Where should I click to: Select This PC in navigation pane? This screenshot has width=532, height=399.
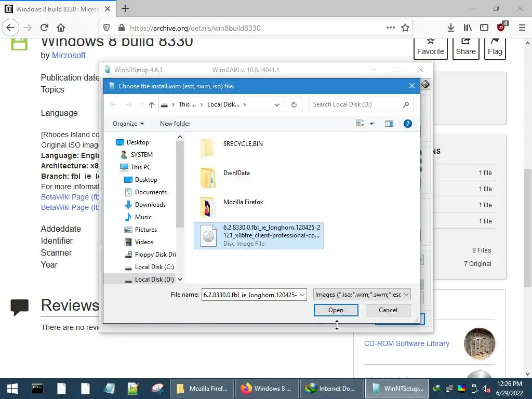(141, 167)
